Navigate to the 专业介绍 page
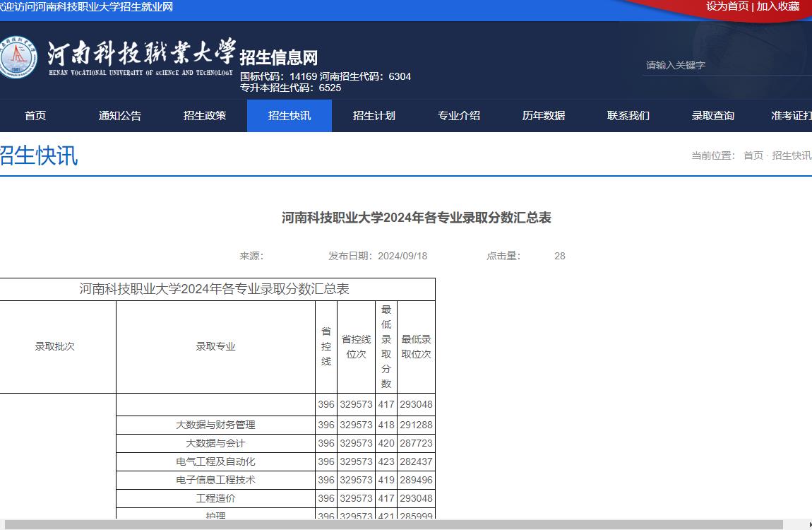Image resolution: width=812 pixels, height=530 pixels. (x=459, y=116)
